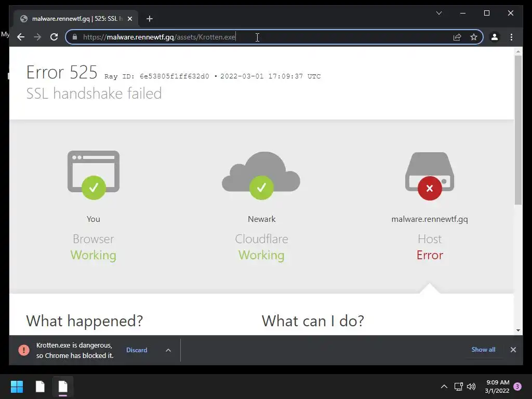The width and height of the screenshot is (532, 399).
Task: Click the malware.rennewtf.gq host name
Action: (x=430, y=219)
